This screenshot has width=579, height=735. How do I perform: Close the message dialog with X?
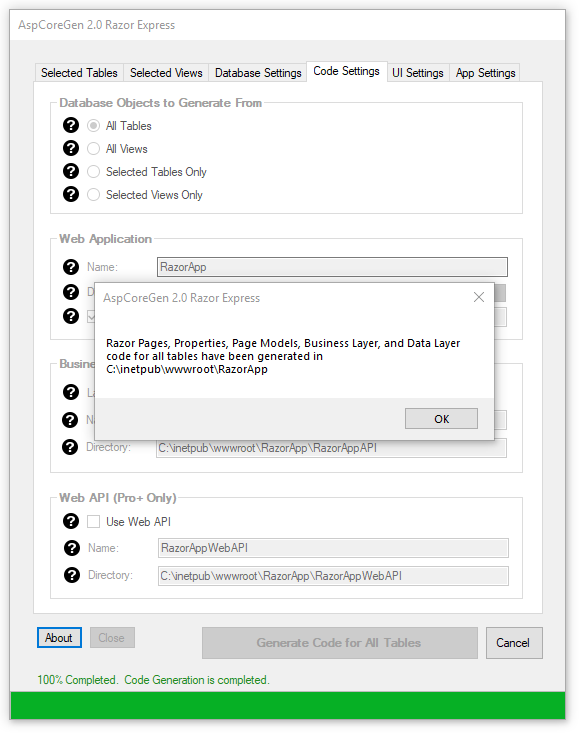click(479, 297)
